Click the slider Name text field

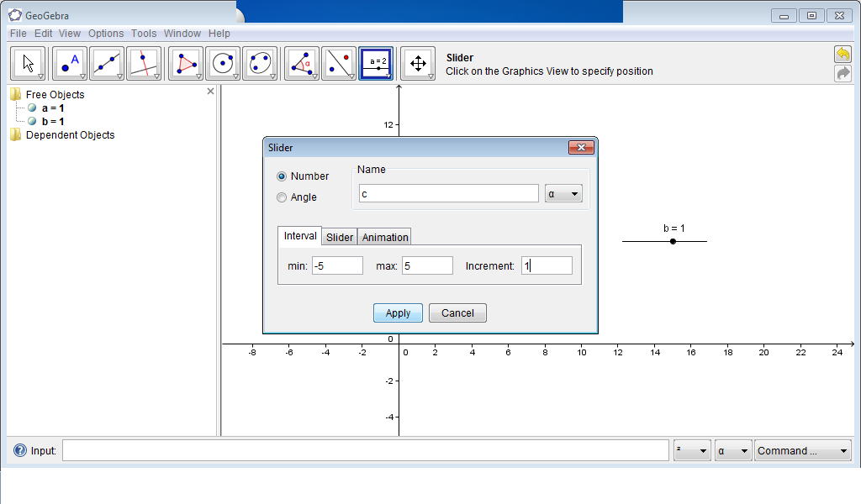[449, 193]
